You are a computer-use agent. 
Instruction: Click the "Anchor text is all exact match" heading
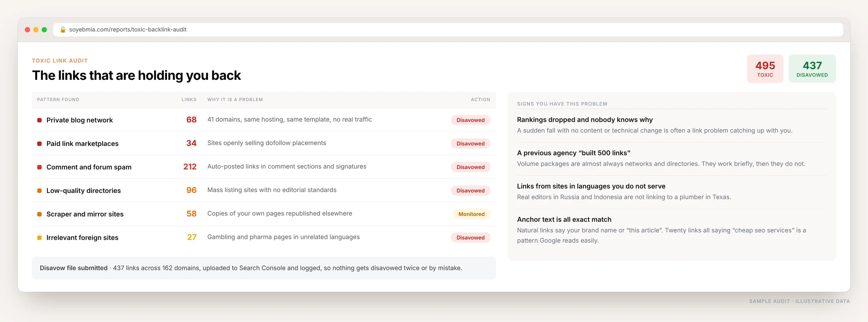(x=564, y=220)
